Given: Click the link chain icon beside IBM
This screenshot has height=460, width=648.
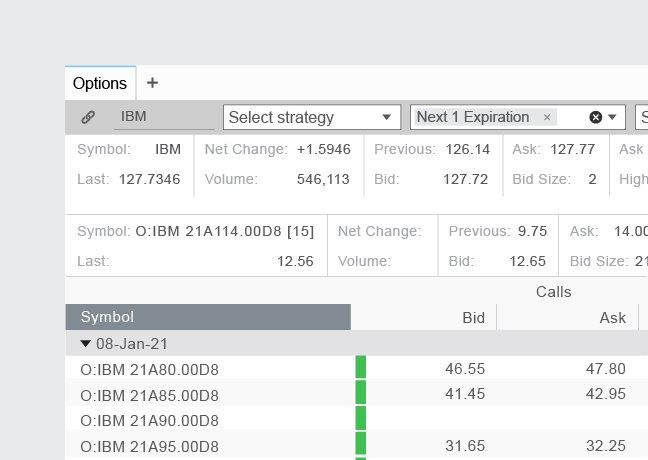Looking at the screenshot, I should point(88,117).
